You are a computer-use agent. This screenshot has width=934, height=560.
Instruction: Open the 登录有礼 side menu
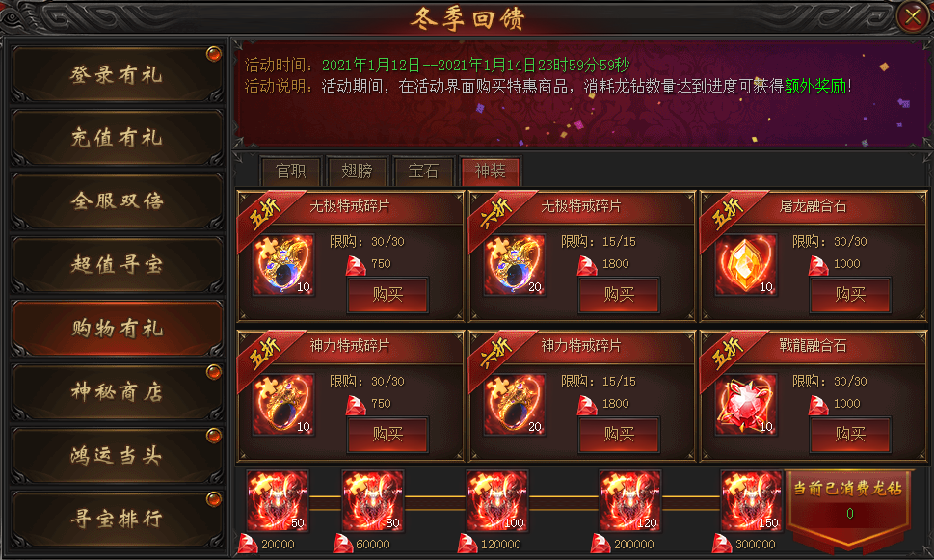tap(118, 74)
